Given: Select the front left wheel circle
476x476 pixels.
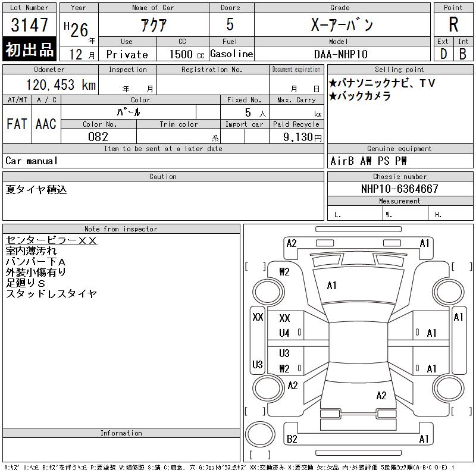Looking at the screenshot, I should (x=268, y=292).
